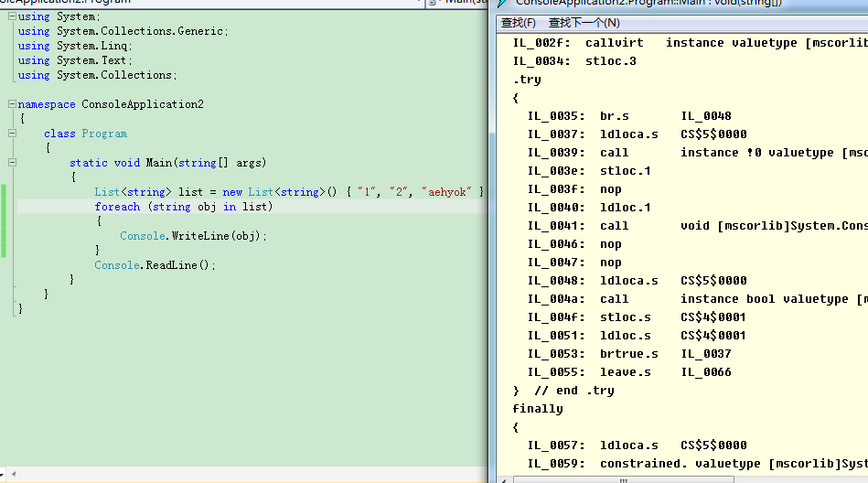Click the IL_0046 nop instruction
868x483 pixels.
tap(574, 243)
